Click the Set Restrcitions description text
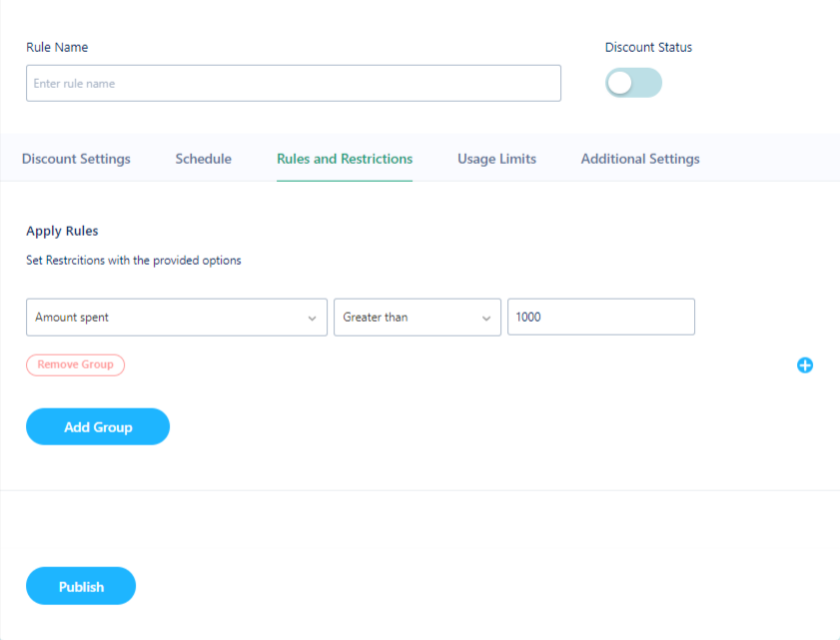The image size is (840, 640). (134, 261)
